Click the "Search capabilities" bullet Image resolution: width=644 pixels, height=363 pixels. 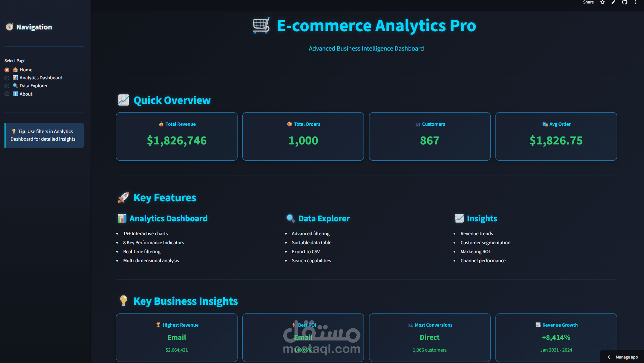[311, 260]
